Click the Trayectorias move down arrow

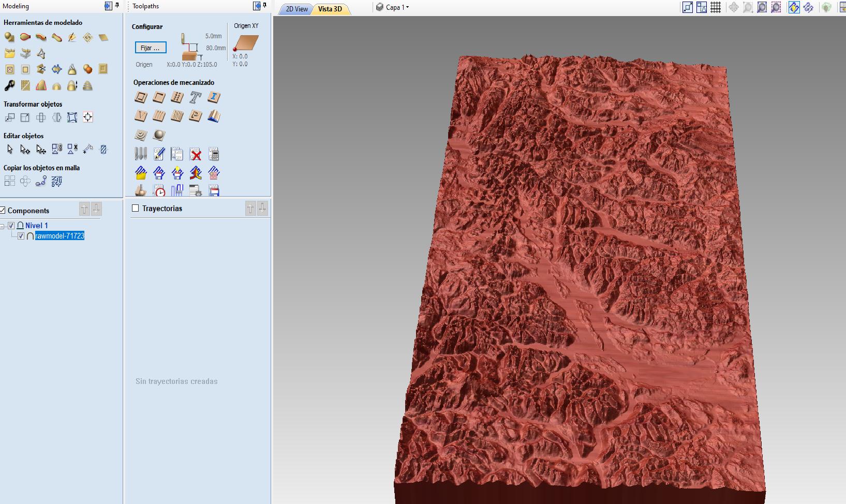(262, 208)
